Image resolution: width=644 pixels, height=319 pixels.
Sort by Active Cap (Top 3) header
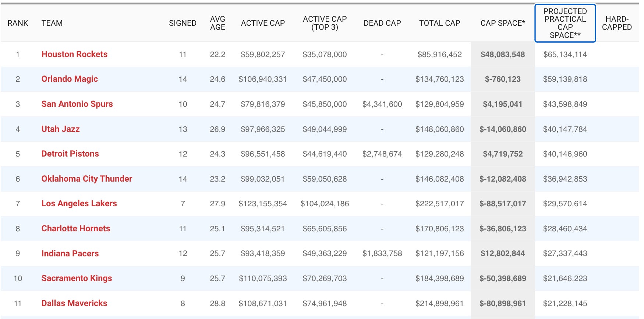325,23
